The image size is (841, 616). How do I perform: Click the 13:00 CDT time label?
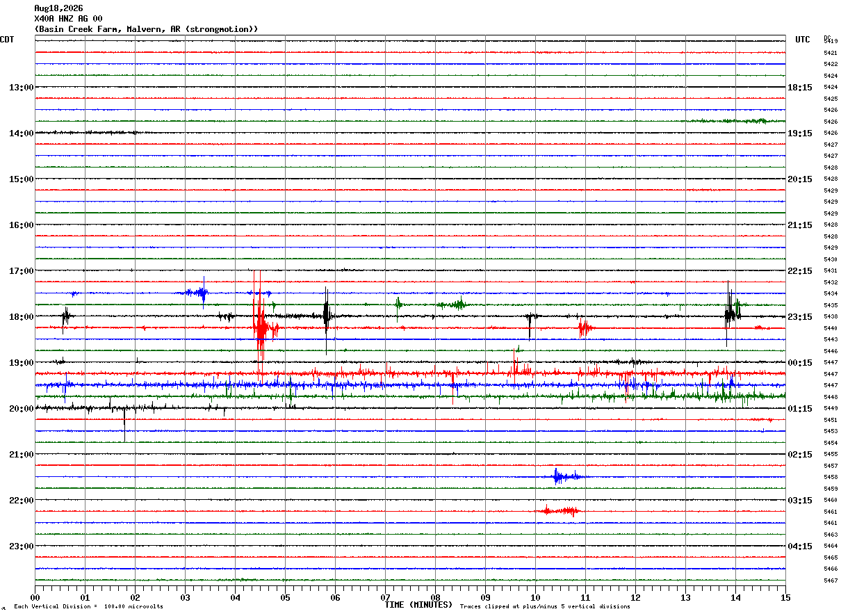[22, 88]
